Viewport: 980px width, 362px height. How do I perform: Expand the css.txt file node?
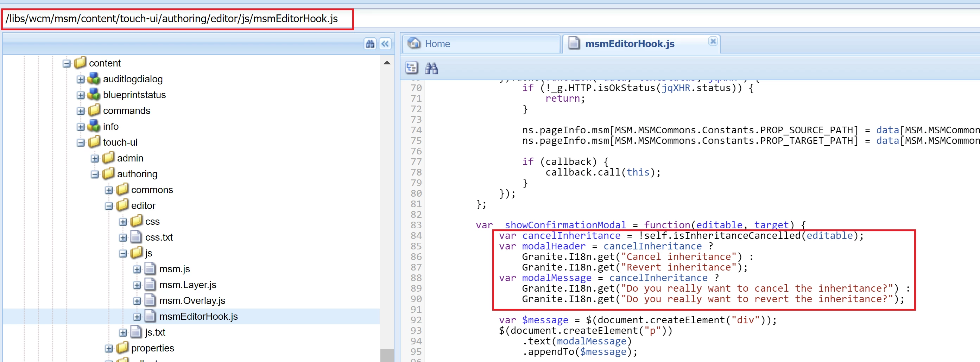pyautogui.click(x=123, y=238)
